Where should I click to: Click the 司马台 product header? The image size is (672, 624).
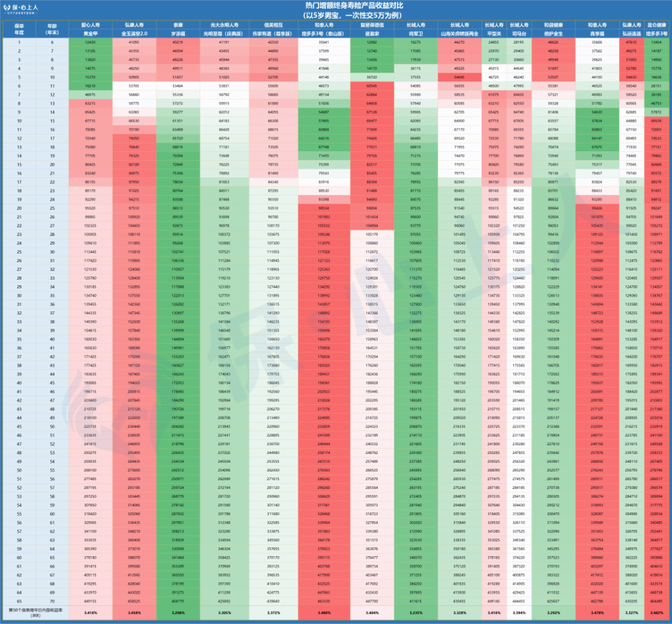click(519, 34)
